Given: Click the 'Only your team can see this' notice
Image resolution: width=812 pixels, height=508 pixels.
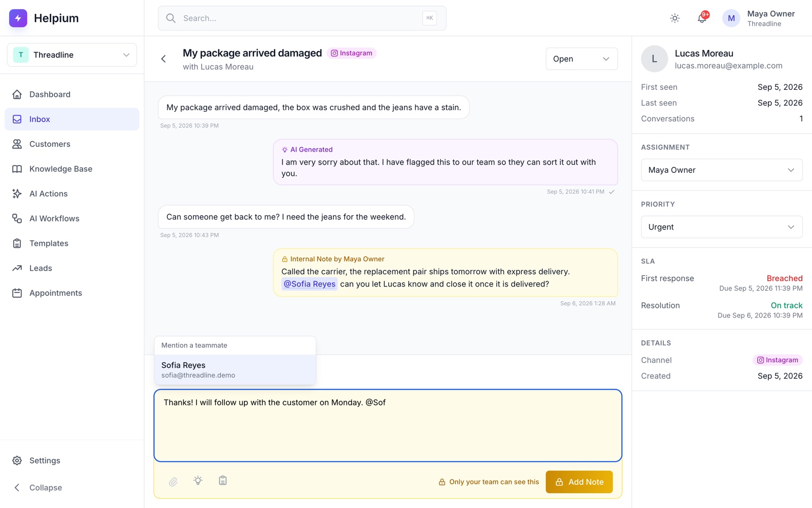Looking at the screenshot, I should tap(489, 482).
